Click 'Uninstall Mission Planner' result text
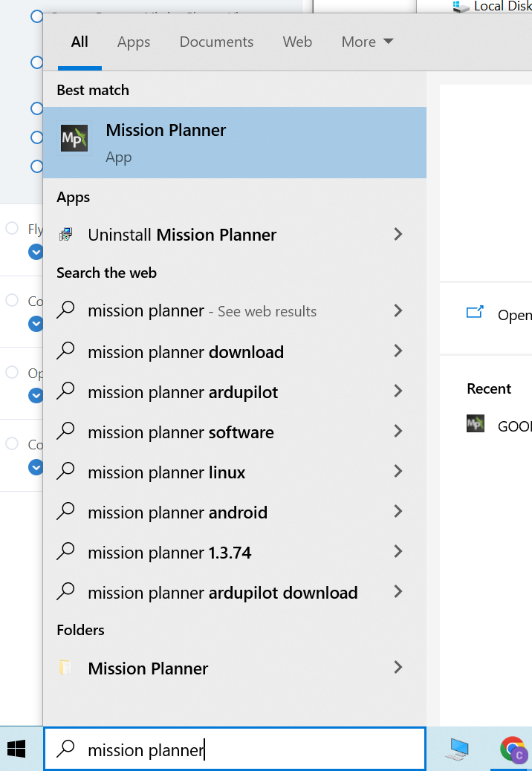532x771 pixels. point(182,235)
